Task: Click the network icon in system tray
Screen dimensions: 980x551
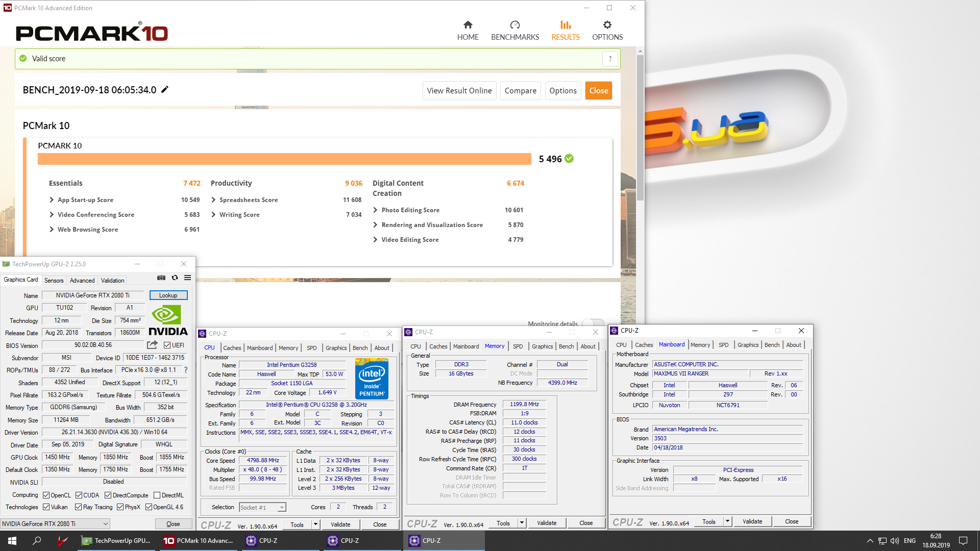Action: [882, 541]
